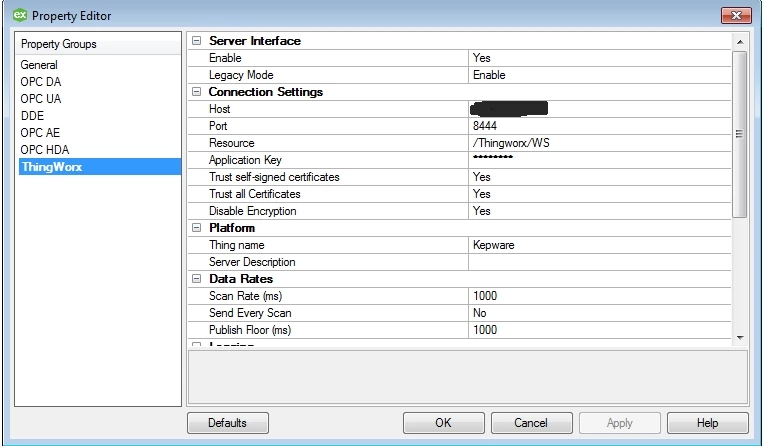The image size is (766, 446).
Task: Click the scroll down arrow
Action: point(740,338)
